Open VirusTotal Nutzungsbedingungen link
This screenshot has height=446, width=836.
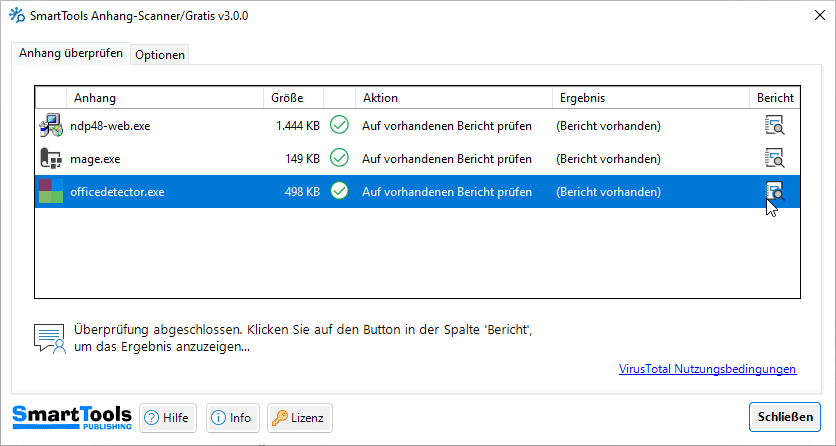tap(708, 369)
